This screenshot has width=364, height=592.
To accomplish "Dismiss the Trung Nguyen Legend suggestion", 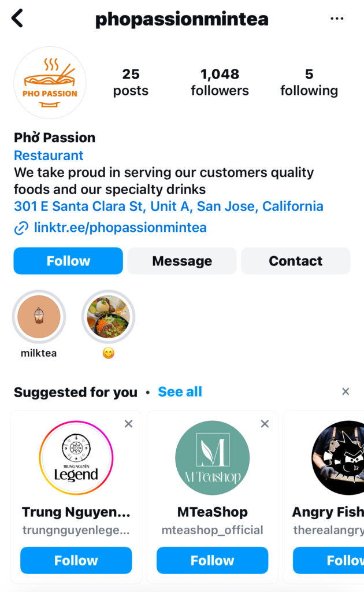I will pos(128,424).
